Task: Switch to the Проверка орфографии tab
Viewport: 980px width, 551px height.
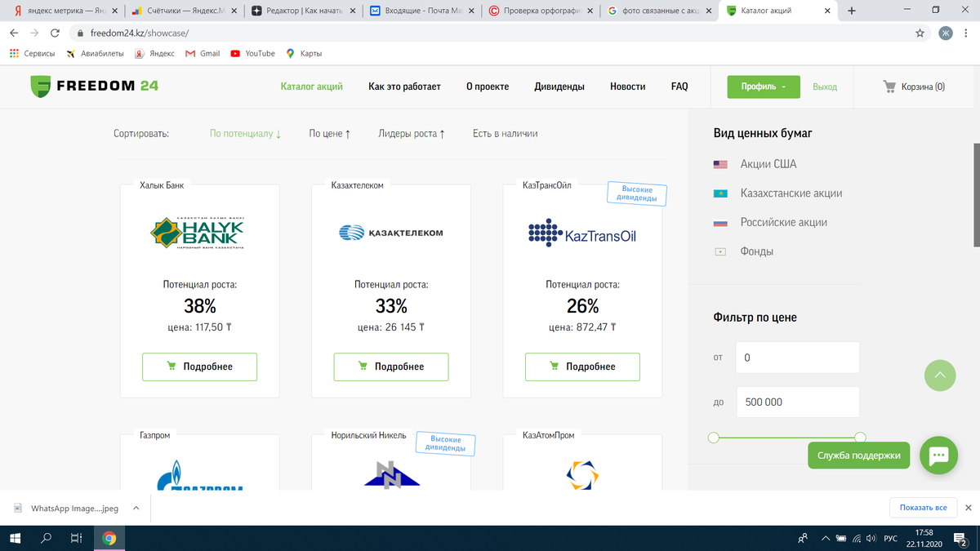Action: point(540,11)
